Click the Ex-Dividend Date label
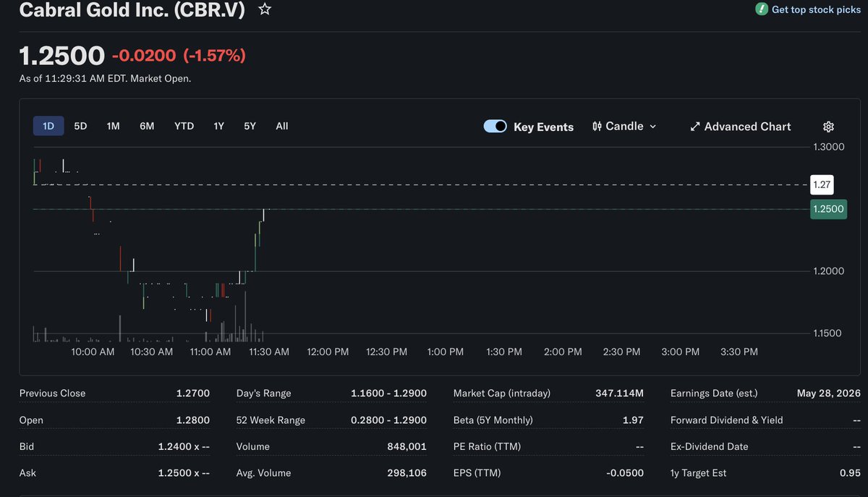Image resolution: width=868 pixels, height=497 pixels. (x=710, y=447)
